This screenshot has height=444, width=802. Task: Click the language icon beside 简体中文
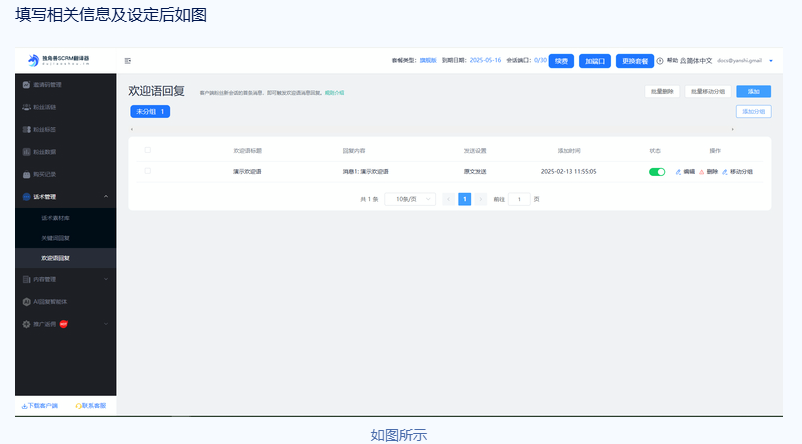(683, 61)
